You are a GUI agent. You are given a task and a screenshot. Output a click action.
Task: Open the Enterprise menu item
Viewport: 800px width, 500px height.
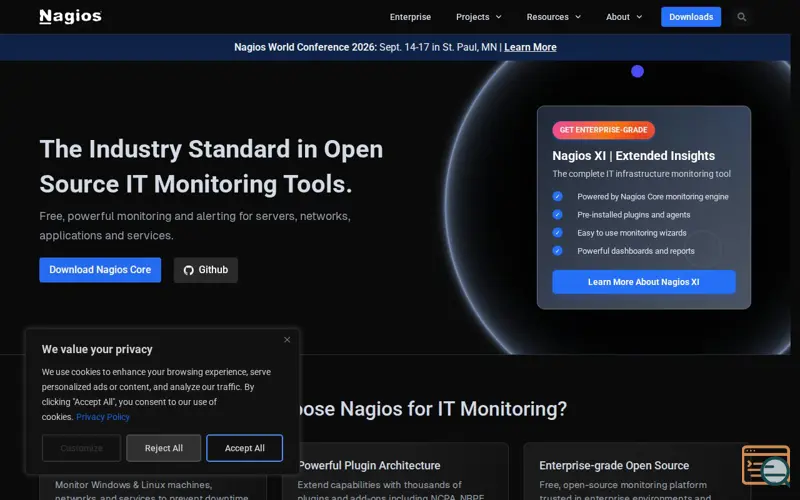410,17
